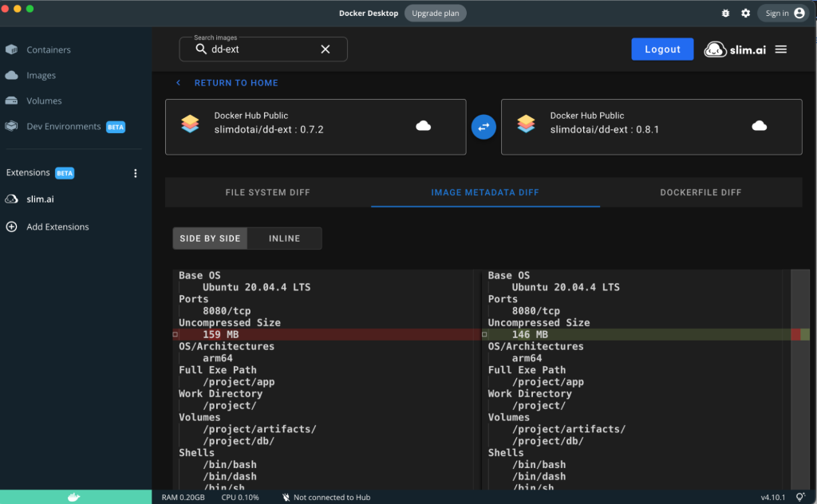Click left 8080/tcp port entry
The image size is (817, 504).
pos(227,311)
